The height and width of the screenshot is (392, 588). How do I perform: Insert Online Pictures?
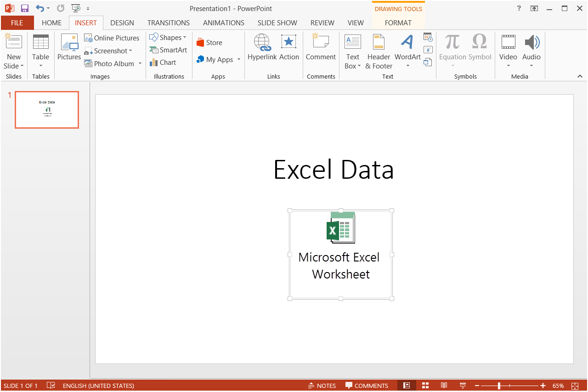[x=112, y=38]
